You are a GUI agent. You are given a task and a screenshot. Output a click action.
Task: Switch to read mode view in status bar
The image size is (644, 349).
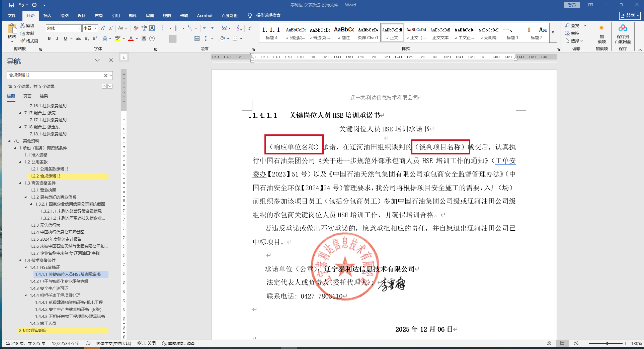pos(549,343)
